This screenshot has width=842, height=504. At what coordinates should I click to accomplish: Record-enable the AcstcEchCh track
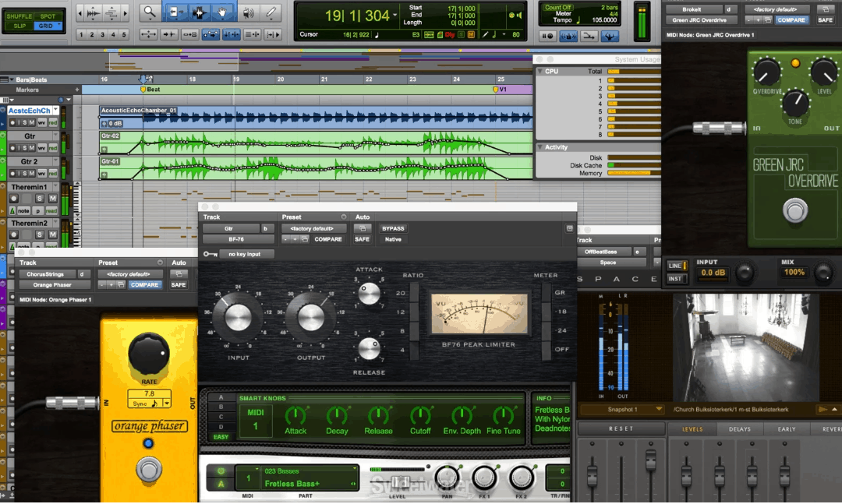(x=13, y=123)
